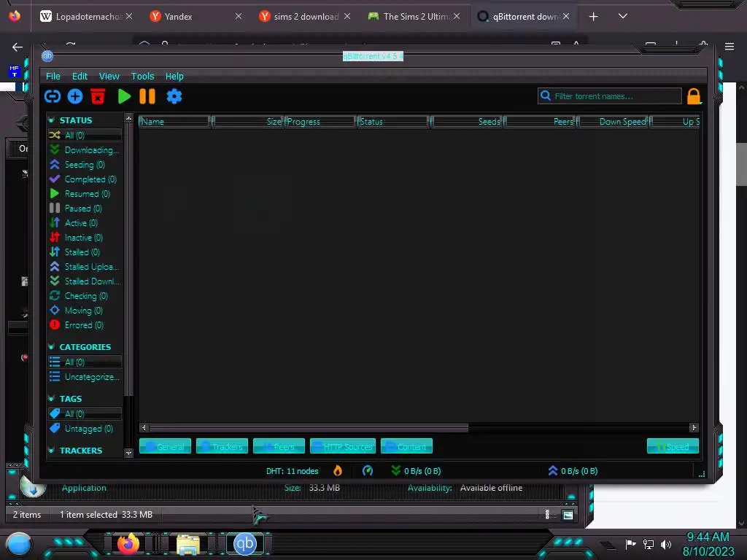
Task: Select the Stalled Uploading filter
Action: coord(85,267)
